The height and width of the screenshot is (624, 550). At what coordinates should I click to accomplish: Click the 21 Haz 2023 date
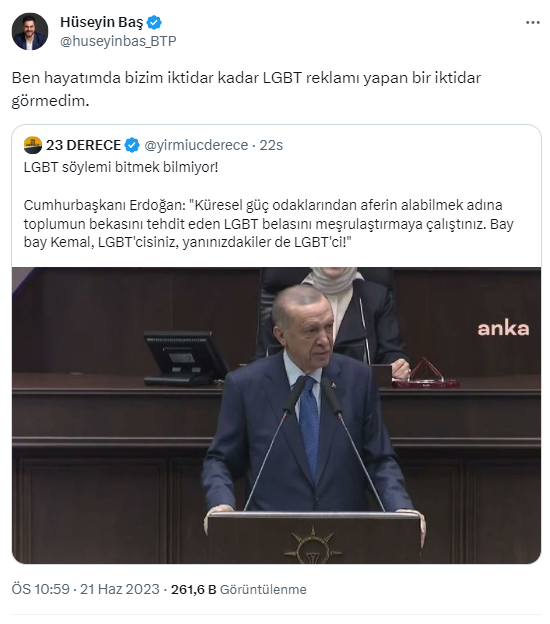pos(120,589)
